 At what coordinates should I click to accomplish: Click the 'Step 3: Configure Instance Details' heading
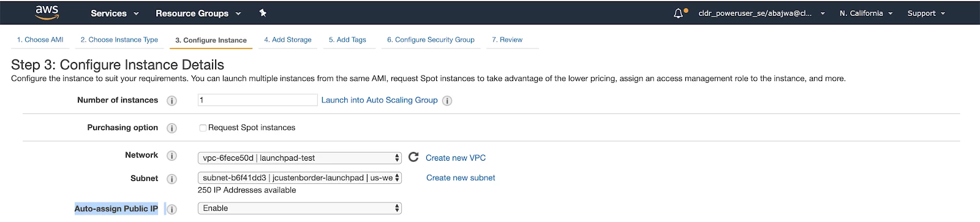coord(118,64)
